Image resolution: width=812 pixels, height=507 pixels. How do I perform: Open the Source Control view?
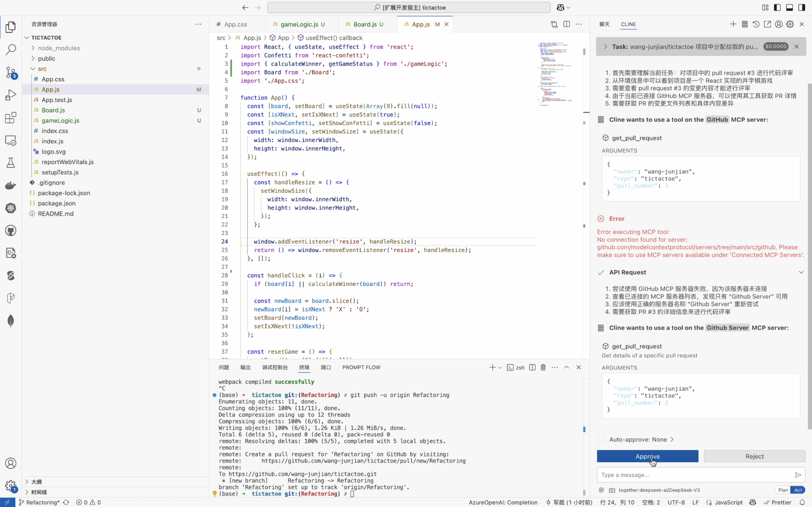[11, 72]
